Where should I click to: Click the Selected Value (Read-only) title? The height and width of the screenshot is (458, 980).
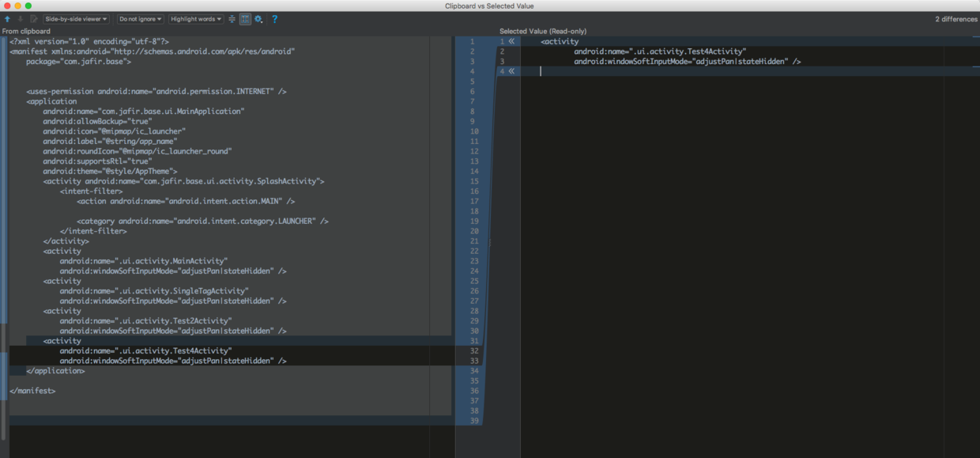pyautogui.click(x=543, y=31)
